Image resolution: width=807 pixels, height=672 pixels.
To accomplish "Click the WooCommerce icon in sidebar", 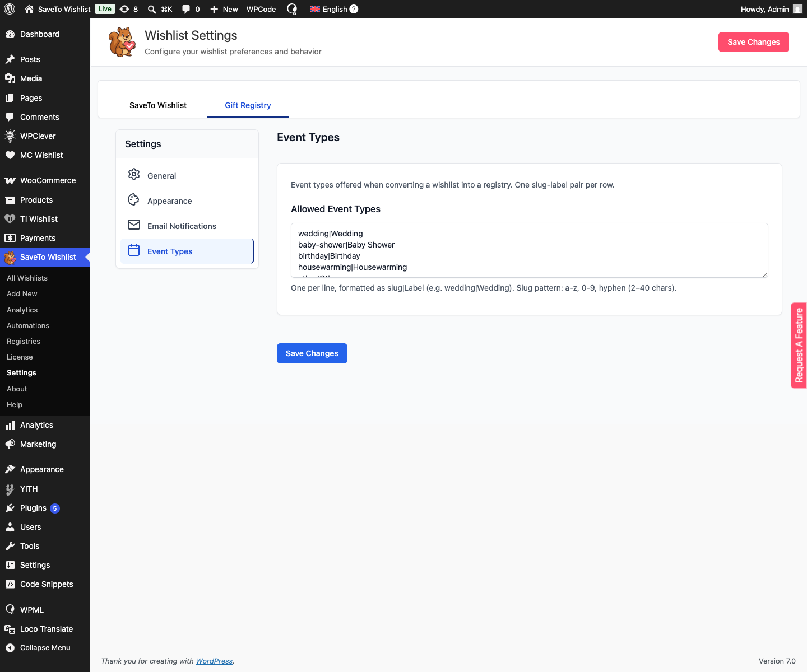I will pyautogui.click(x=10, y=180).
